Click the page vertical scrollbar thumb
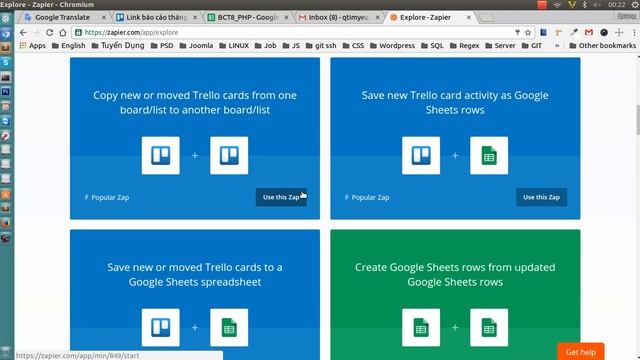This screenshot has height=360, width=640. (638, 120)
